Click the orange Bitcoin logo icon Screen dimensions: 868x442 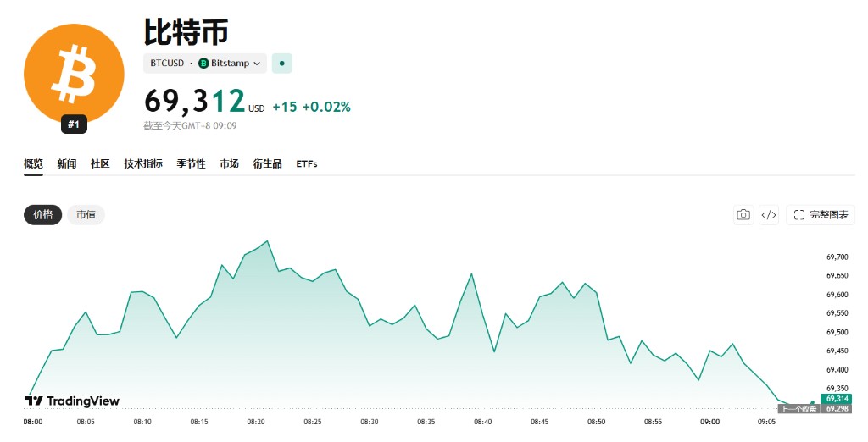tap(74, 74)
